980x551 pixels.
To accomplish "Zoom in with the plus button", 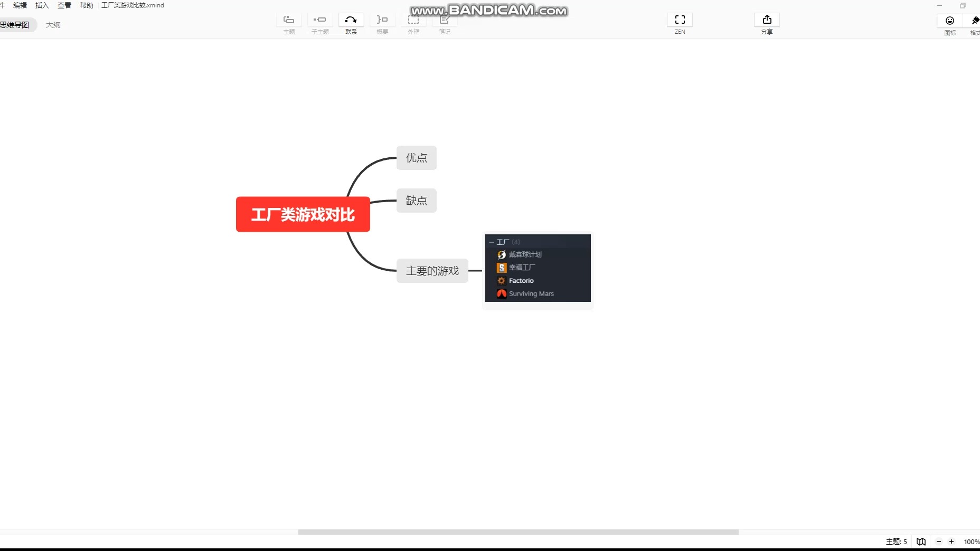I will coord(951,541).
